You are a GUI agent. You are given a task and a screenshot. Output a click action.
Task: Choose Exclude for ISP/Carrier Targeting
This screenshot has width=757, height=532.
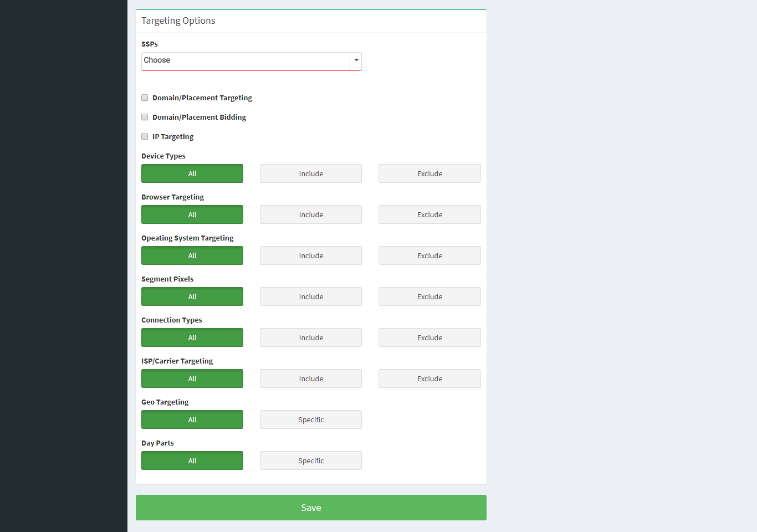click(429, 378)
